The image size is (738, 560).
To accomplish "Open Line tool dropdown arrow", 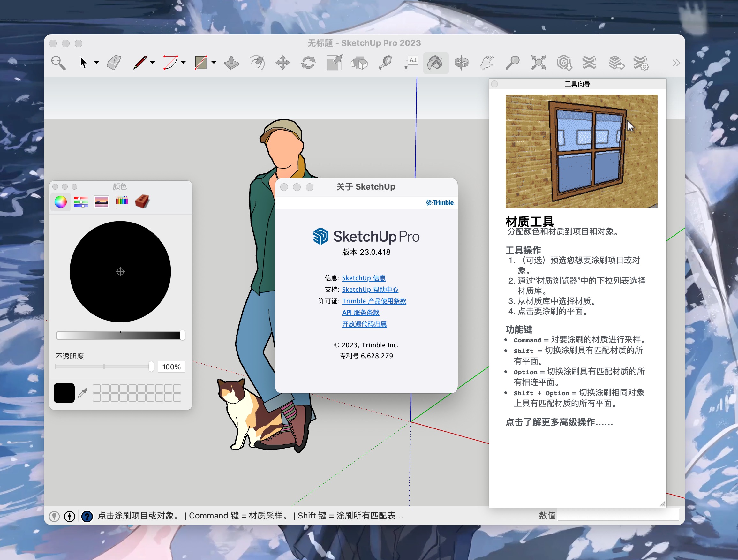I will [x=153, y=62].
